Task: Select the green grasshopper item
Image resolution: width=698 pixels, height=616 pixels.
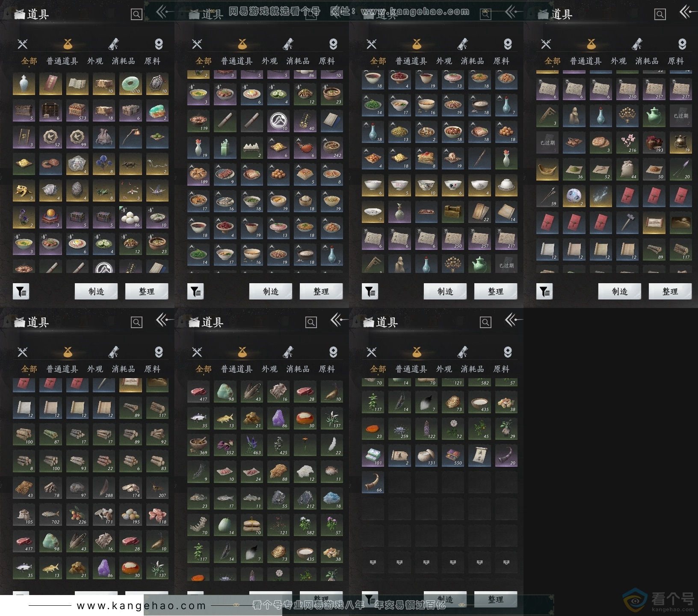Action: pos(104,191)
